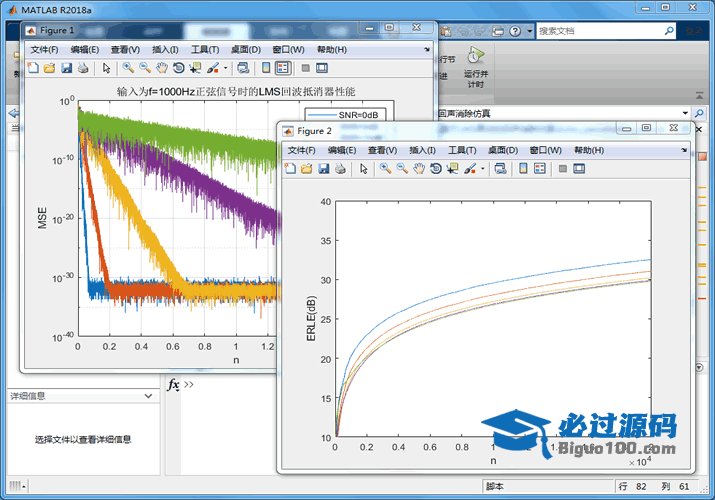Select Pan hand tool in Figure 1
Screen dimensions: 715x500
162,68
